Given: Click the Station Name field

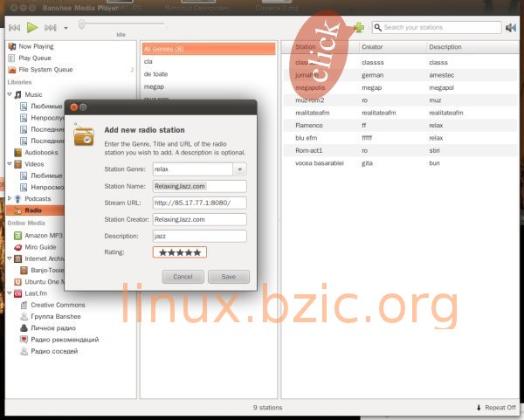Looking at the screenshot, I should [200, 187].
